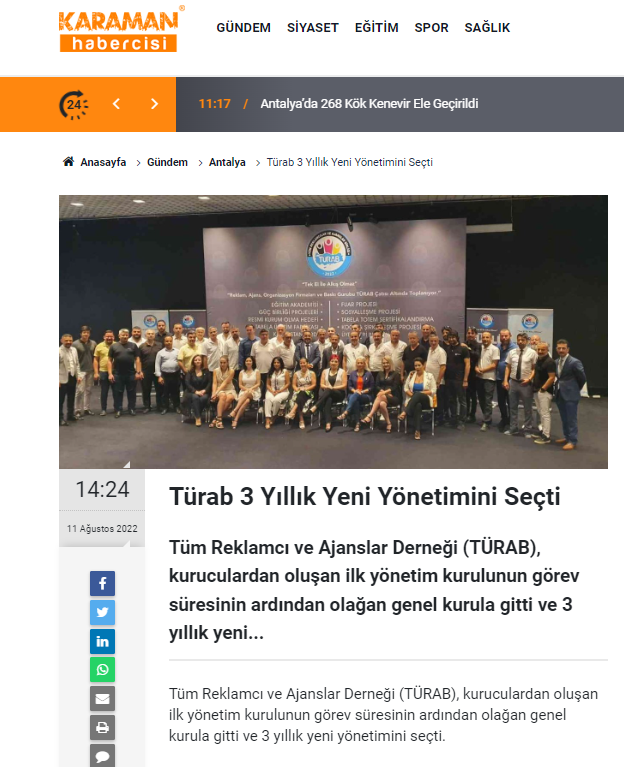The height and width of the screenshot is (767, 624).
Task: Open the Antalya'da 268 Kök Kenevir headline
Action: (369, 104)
